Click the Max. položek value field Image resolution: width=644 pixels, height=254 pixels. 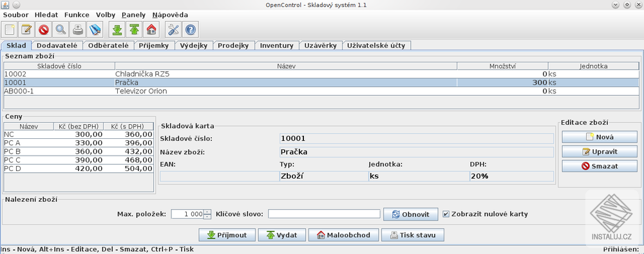click(x=187, y=214)
